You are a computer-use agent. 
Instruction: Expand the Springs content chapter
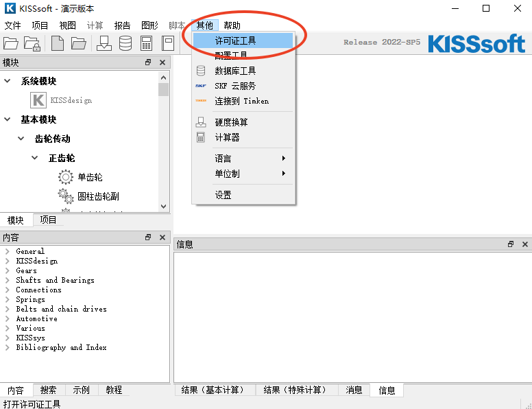[x=7, y=300]
